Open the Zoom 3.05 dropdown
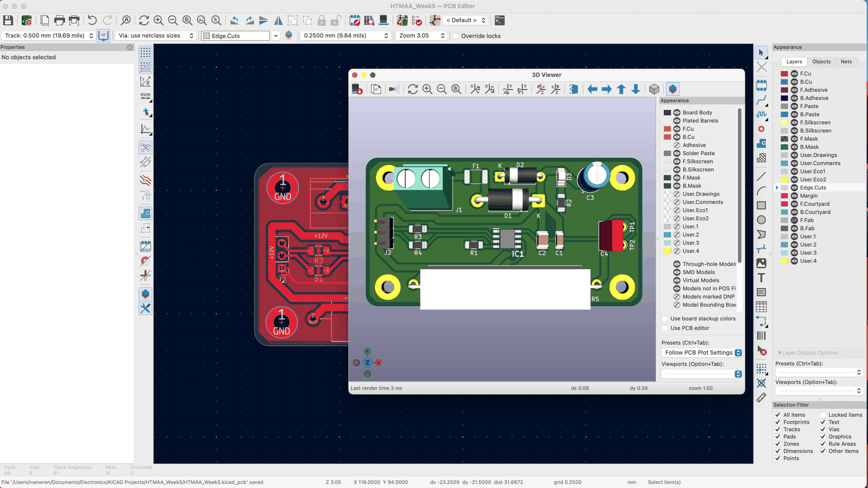The width and height of the screenshot is (868, 488). click(421, 35)
